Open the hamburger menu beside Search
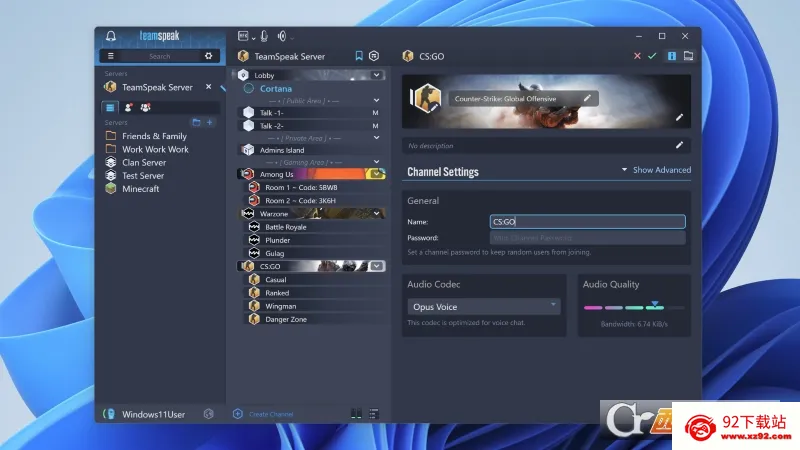 coord(111,56)
